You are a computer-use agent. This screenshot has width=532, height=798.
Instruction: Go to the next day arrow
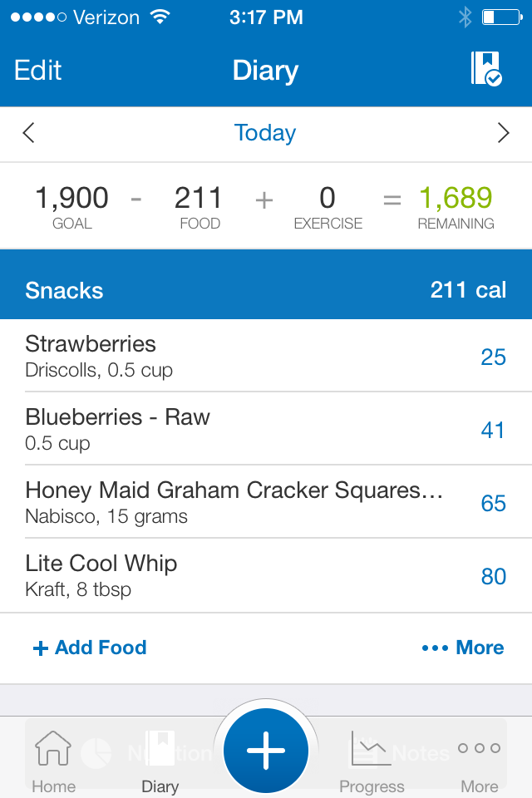(x=503, y=133)
